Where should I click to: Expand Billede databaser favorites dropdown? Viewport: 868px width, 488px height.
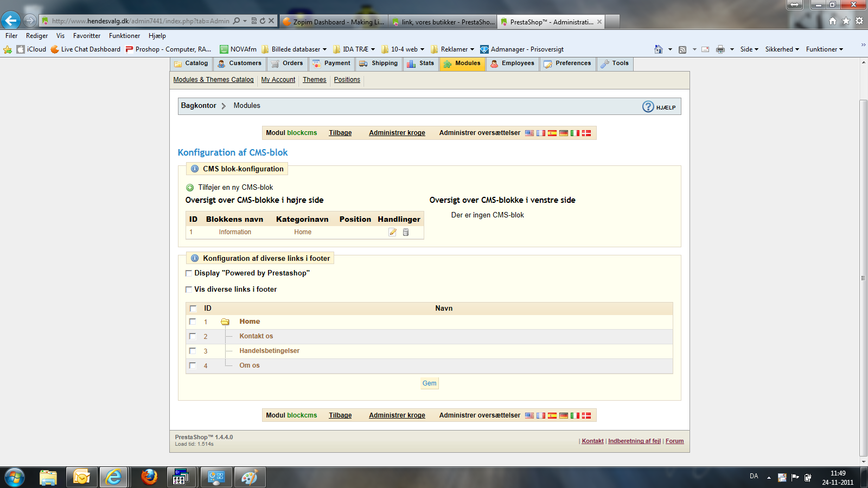pos(324,49)
